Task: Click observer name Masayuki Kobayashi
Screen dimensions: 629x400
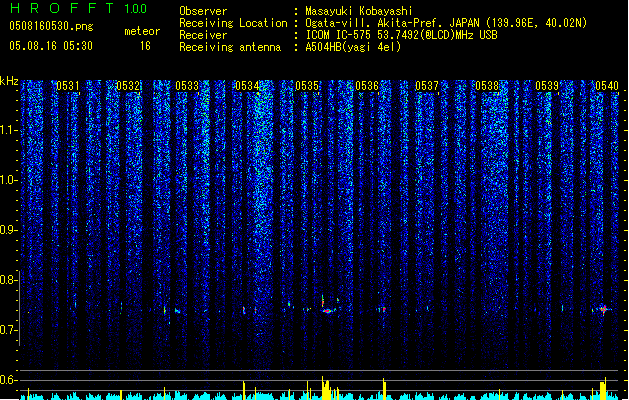Action: (359, 11)
